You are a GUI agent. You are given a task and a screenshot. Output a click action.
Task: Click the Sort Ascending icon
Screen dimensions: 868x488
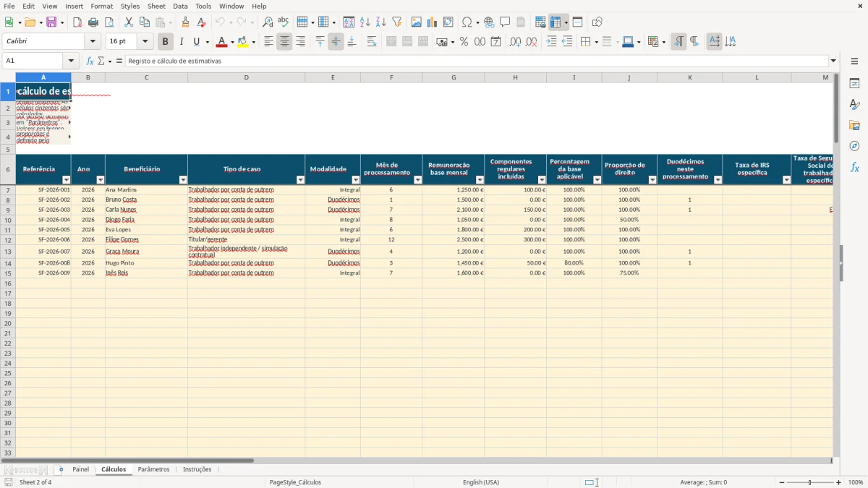[x=365, y=22]
